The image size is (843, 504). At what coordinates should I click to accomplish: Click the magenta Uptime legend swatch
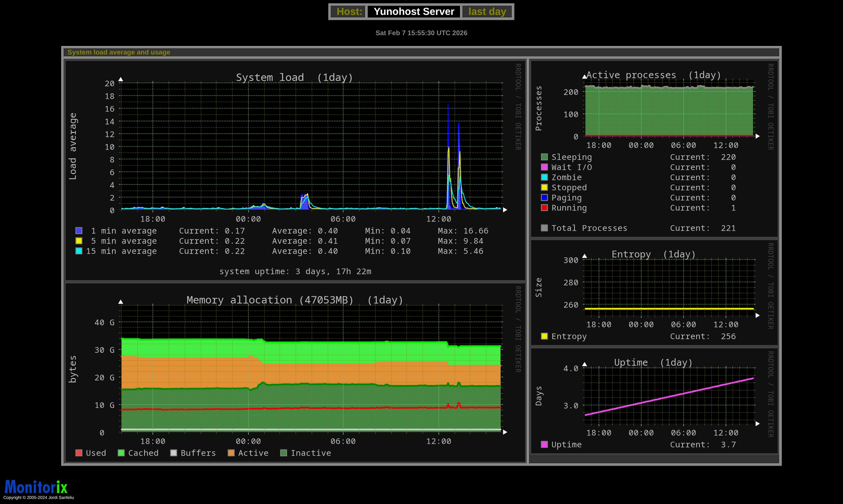coord(544,444)
